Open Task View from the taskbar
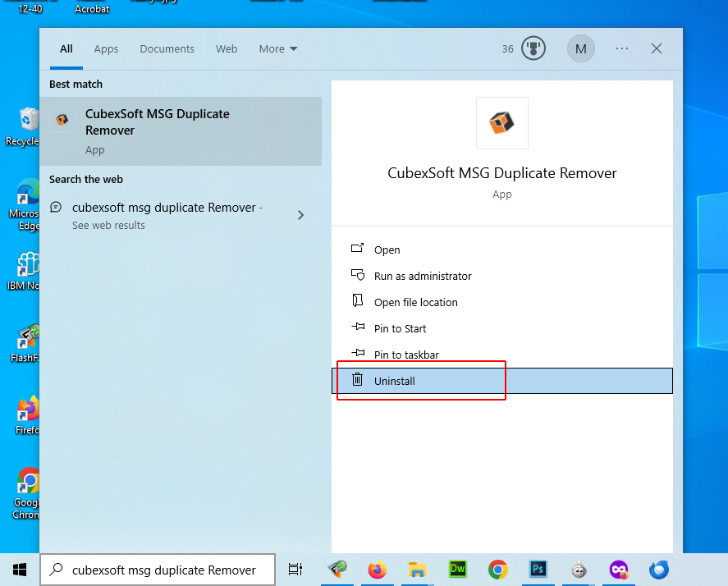728x586 pixels. pos(295,570)
